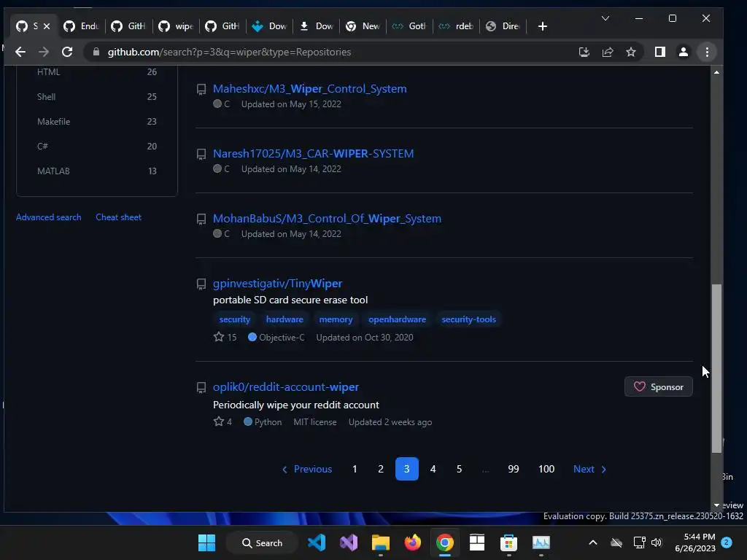Open MohanBabuS/M3_Control_Of_Wiper_System repository
Screen dimensions: 747x560
(327, 219)
